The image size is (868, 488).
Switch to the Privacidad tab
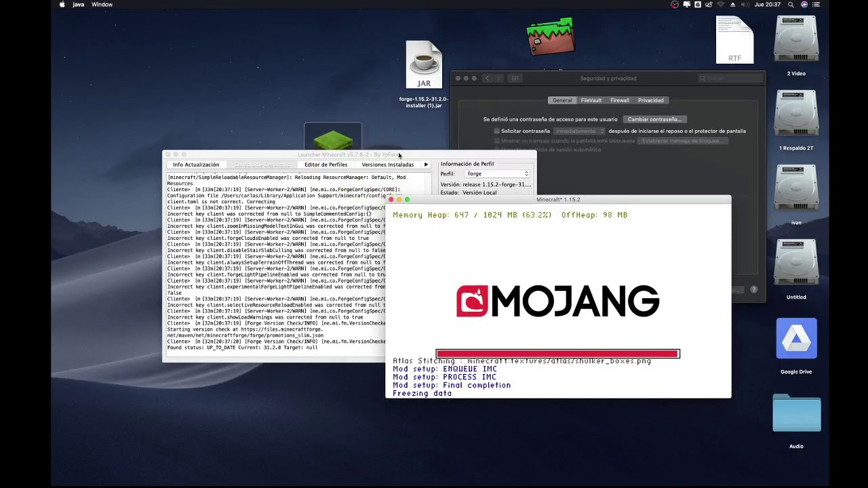(x=650, y=100)
